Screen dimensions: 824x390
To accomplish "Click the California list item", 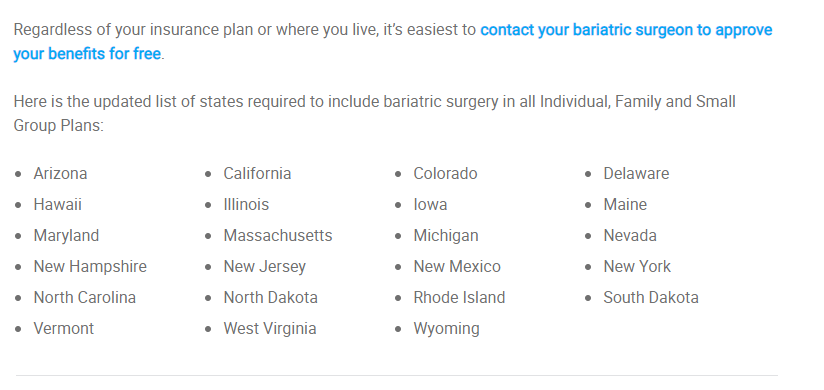I will pyautogui.click(x=257, y=173).
